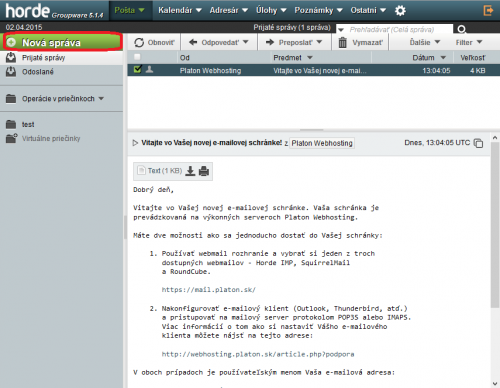The width and height of the screenshot is (500, 388).
Task: Click the 02.04.2015 date text
Action: [x=24, y=27]
